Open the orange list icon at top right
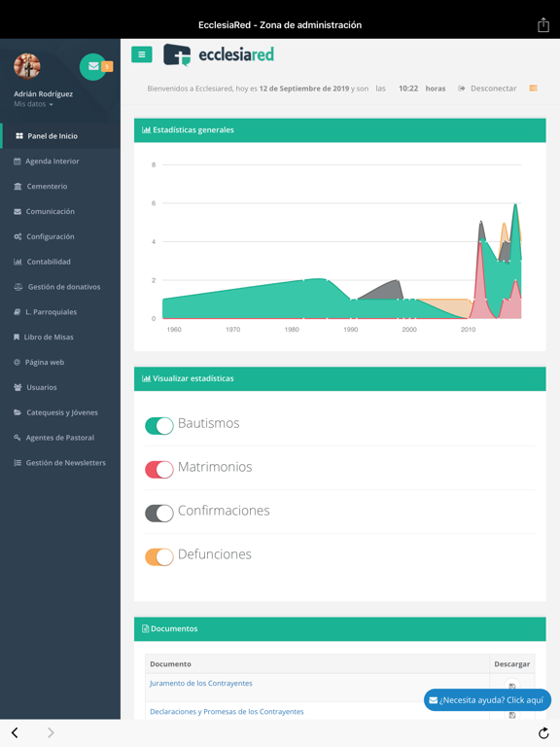Viewport: 560px width, 747px height. point(534,89)
